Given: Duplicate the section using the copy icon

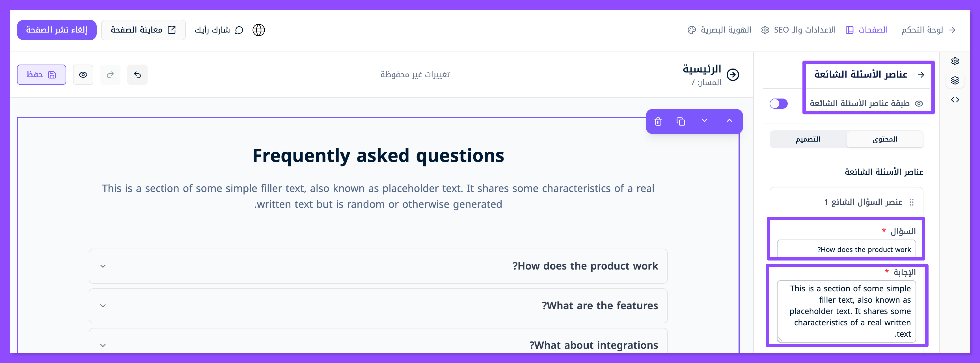Looking at the screenshot, I should point(681,121).
